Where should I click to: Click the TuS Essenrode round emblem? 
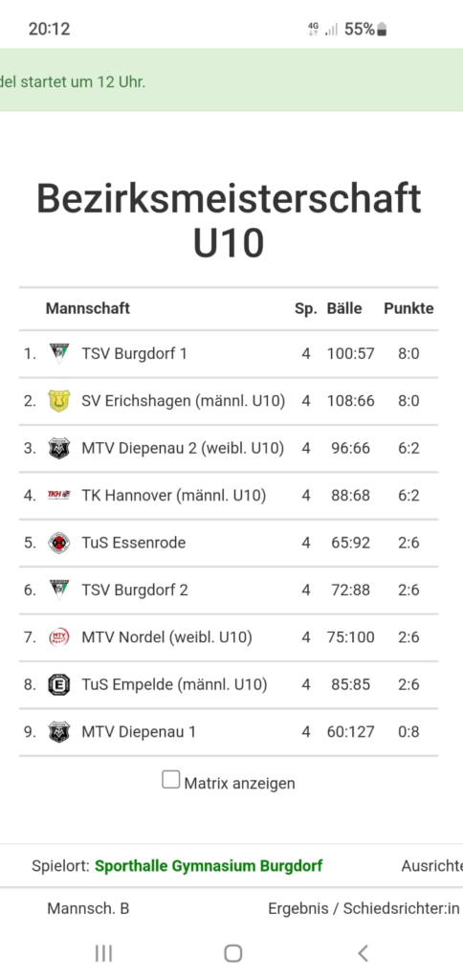click(x=58, y=543)
